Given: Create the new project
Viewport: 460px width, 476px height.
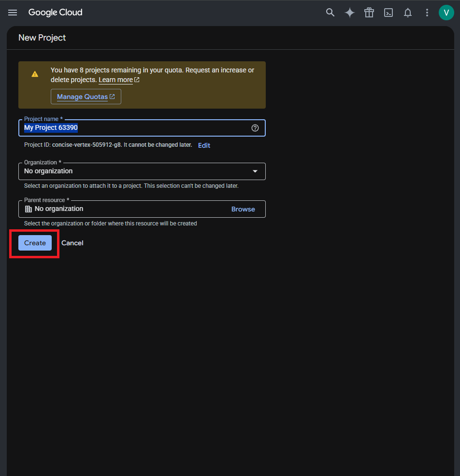Looking at the screenshot, I should (35, 243).
